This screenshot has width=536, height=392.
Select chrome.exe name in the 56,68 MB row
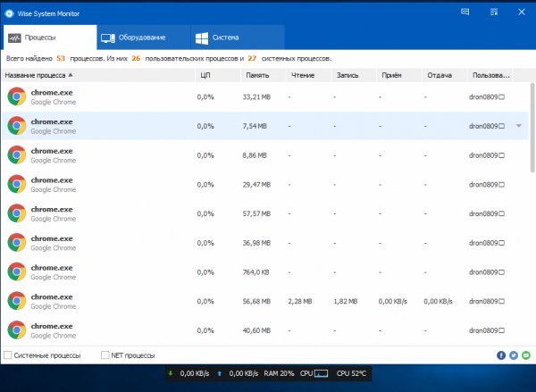coord(52,297)
